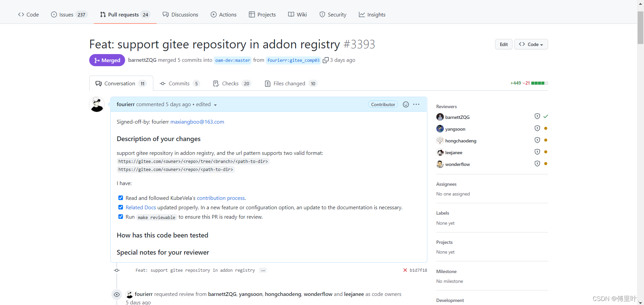Click the code owner shield next to wonderflow
Viewport: 644px width, 305px height.
(x=537, y=164)
